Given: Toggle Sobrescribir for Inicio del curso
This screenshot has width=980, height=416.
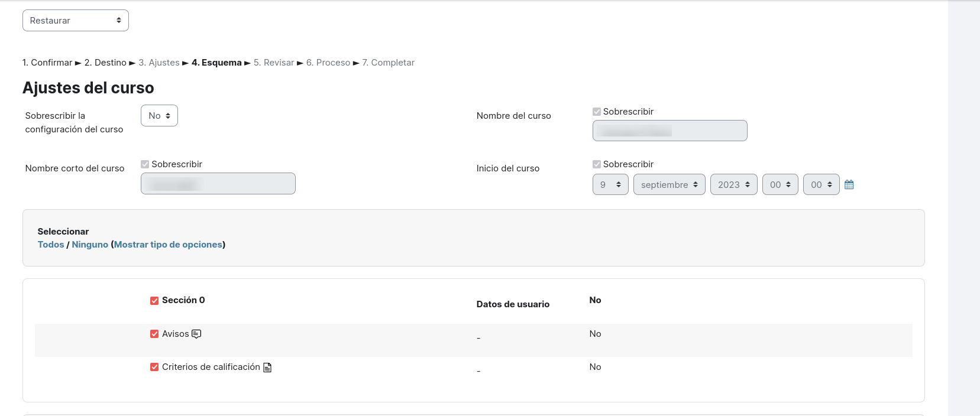Looking at the screenshot, I should tap(597, 164).
